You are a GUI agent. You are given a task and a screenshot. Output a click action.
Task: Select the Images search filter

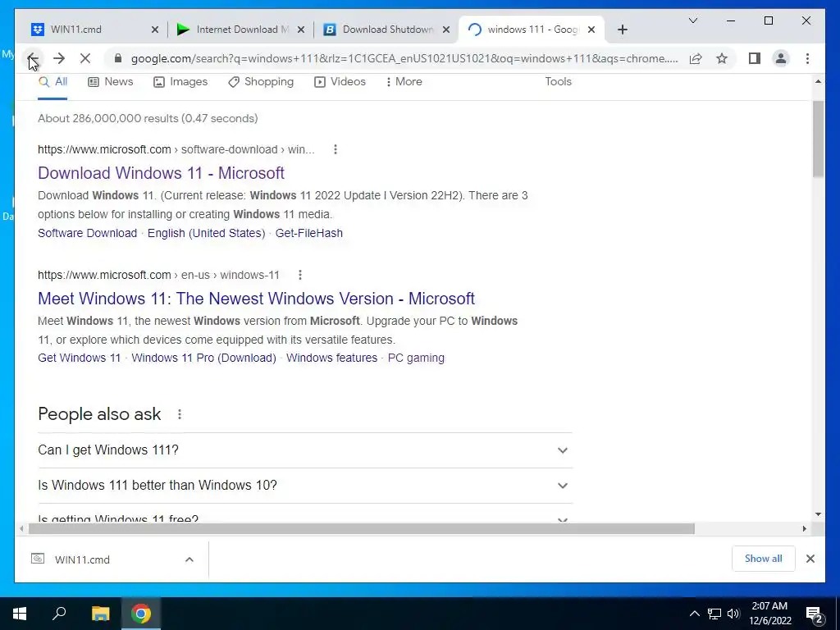point(180,82)
